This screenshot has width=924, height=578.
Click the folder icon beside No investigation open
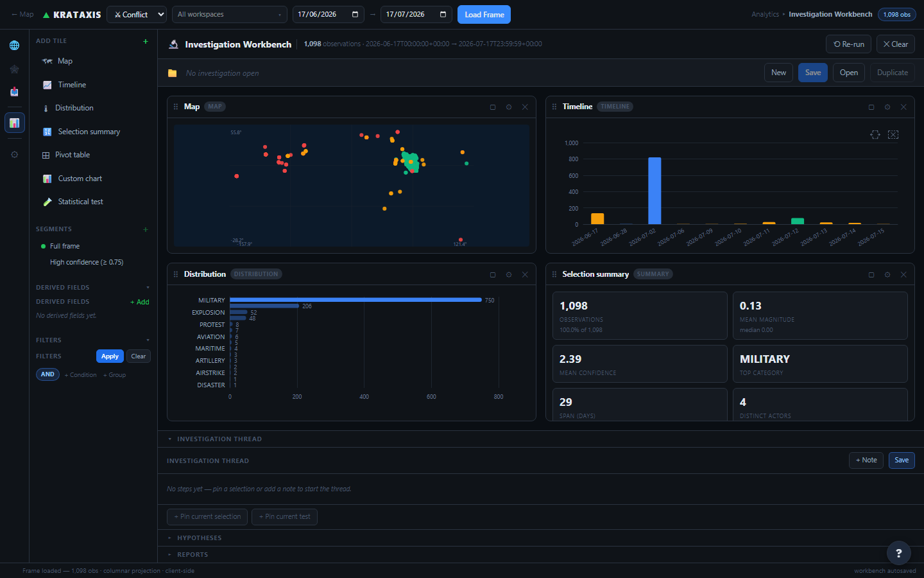173,73
